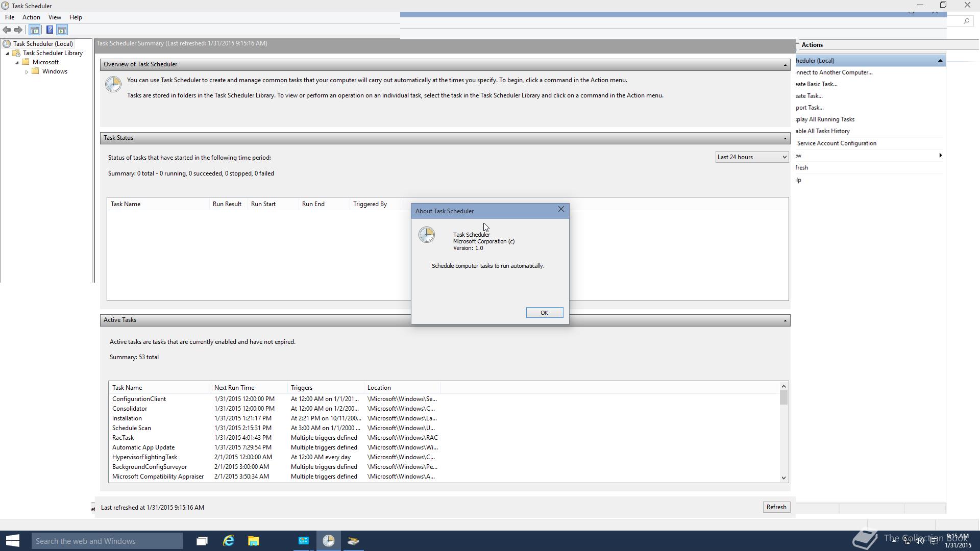This screenshot has height=551, width=980.
Task: Click the Search the web and Windows box
Action: (107, 541)
